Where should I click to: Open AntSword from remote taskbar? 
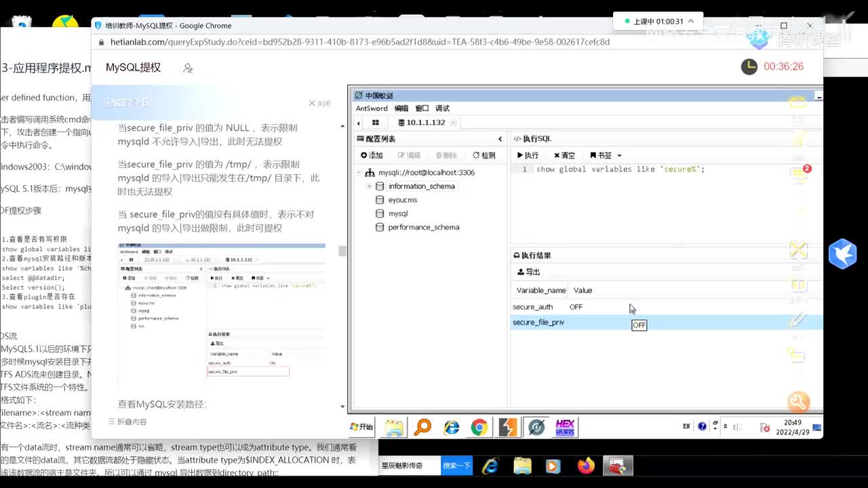click(x=536, y=427)
